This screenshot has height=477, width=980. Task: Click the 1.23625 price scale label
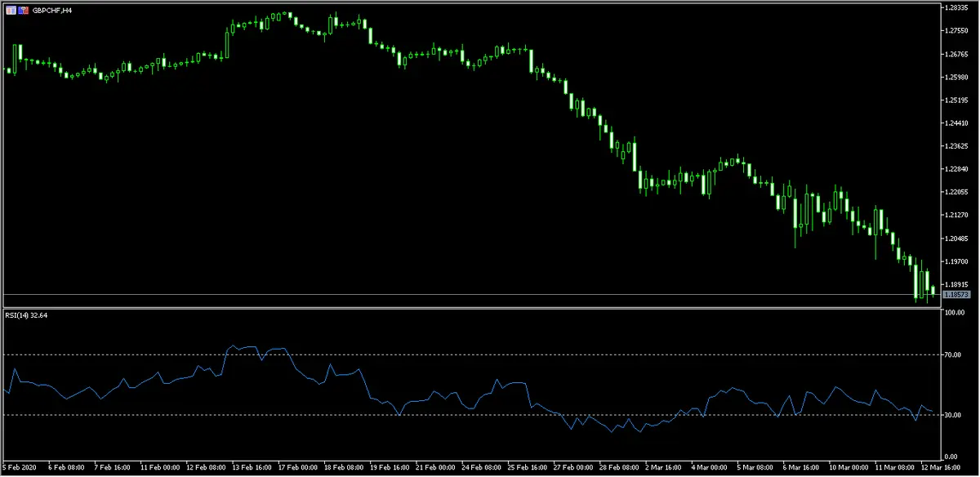955,146
